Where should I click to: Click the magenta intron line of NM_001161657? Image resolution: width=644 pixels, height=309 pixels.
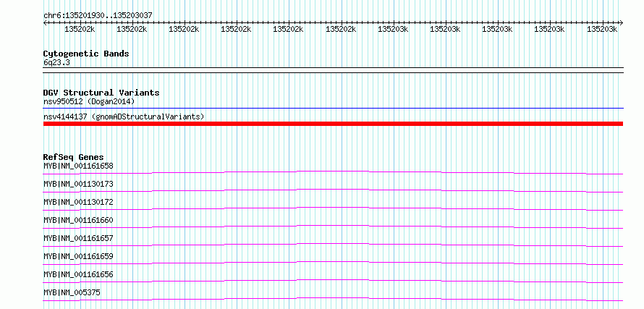(x=333, y=245)
